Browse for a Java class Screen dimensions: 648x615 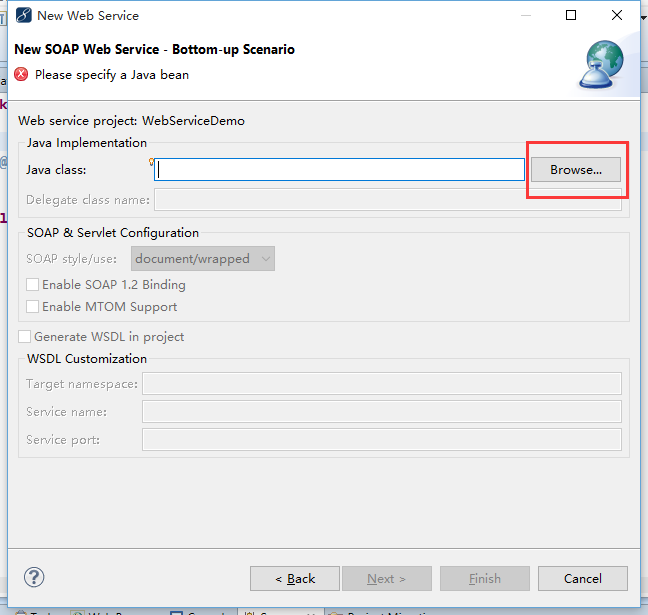click(x=576, y=170)
